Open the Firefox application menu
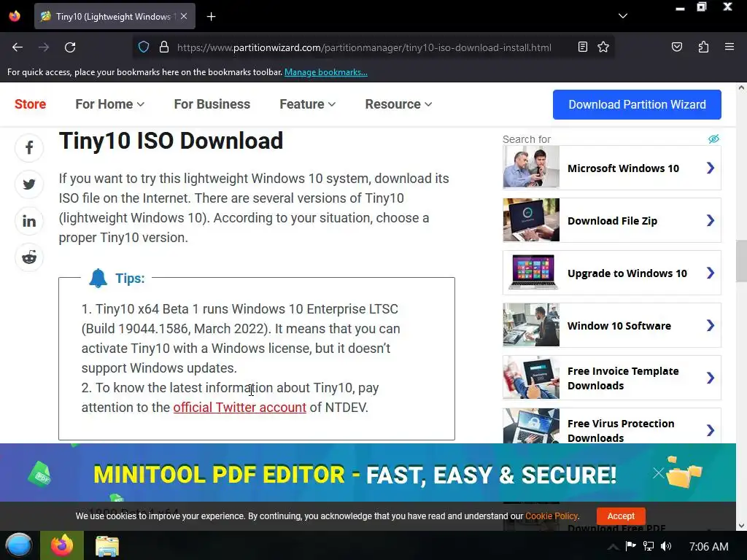 point(729,47)
